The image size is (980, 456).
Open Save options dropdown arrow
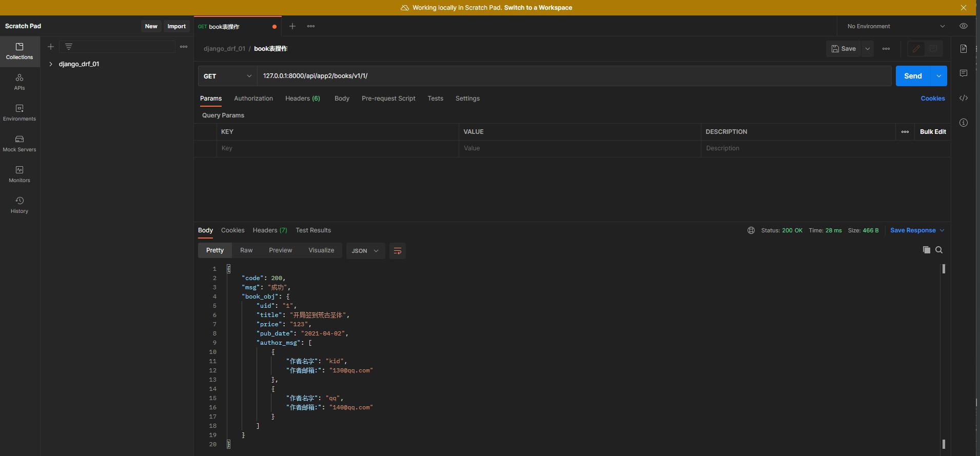coord(868,49)
